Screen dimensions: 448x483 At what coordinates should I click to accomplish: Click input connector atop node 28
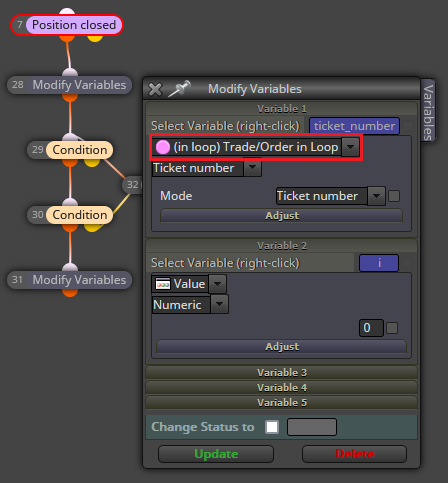pos(70,72)
